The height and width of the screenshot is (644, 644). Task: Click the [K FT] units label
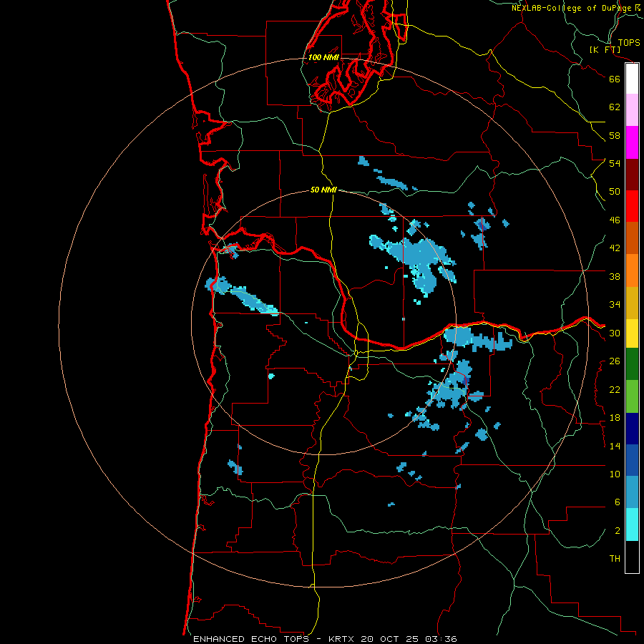(605, 49)
